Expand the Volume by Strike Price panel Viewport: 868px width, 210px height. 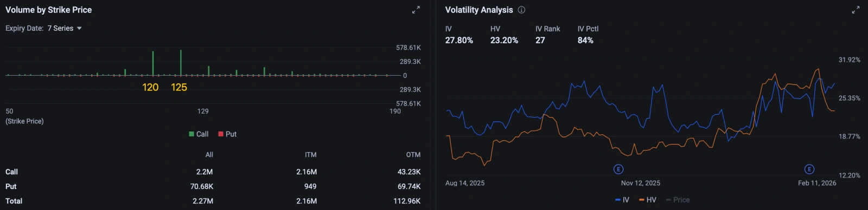coord(416,10)
